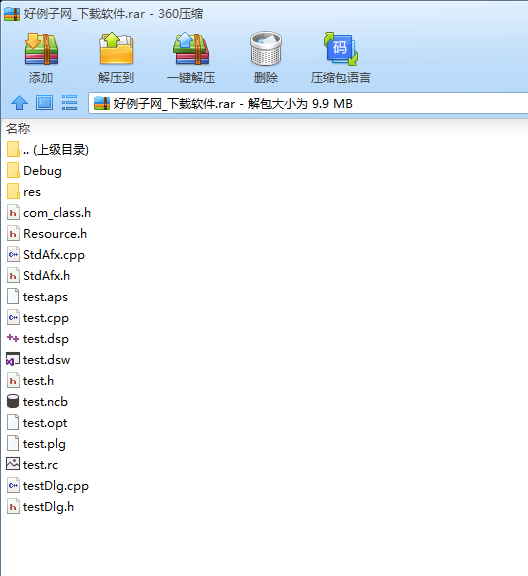The width and height of the screenshot is (528, 576).
Task: Select the com_class.h file
Action: [x=49, y=213]
